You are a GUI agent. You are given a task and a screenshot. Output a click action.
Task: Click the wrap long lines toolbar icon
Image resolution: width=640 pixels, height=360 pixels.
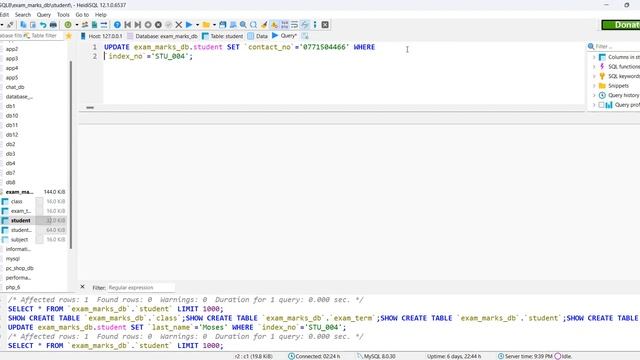(x=294, y=25)
